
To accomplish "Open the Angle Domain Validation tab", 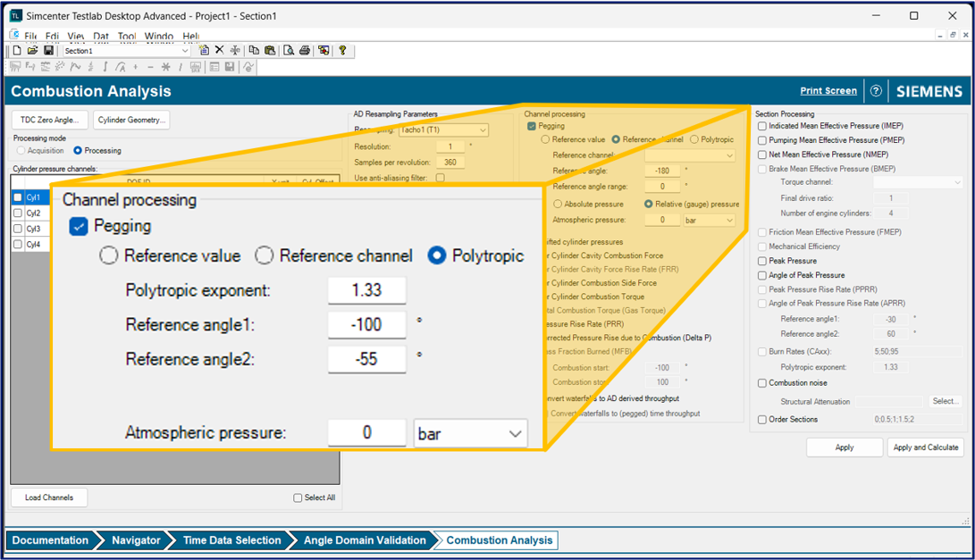I will (365, 540).
